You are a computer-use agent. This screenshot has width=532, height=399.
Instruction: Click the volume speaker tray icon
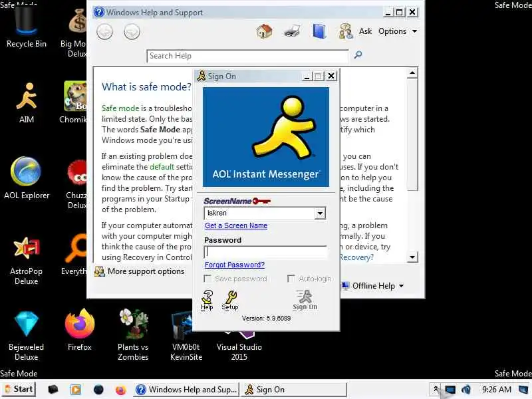[x=467, y=390]
